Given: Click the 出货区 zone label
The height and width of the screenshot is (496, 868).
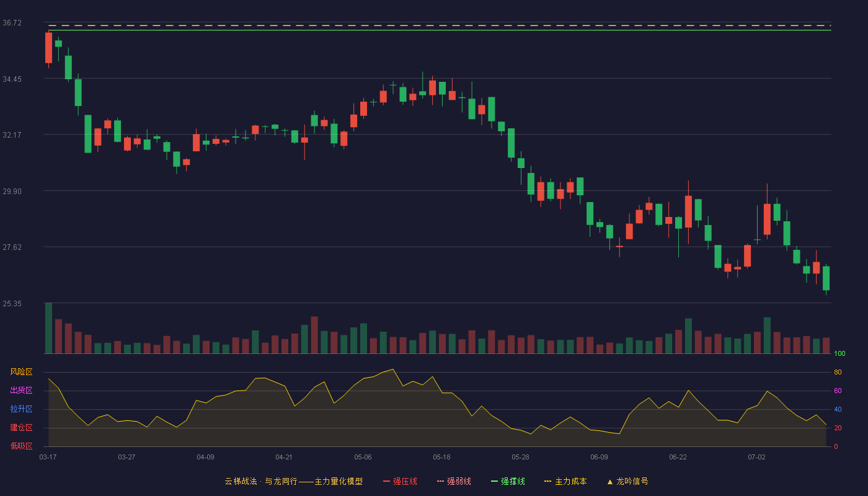Looking at the screenshot, I should (21, 391).
